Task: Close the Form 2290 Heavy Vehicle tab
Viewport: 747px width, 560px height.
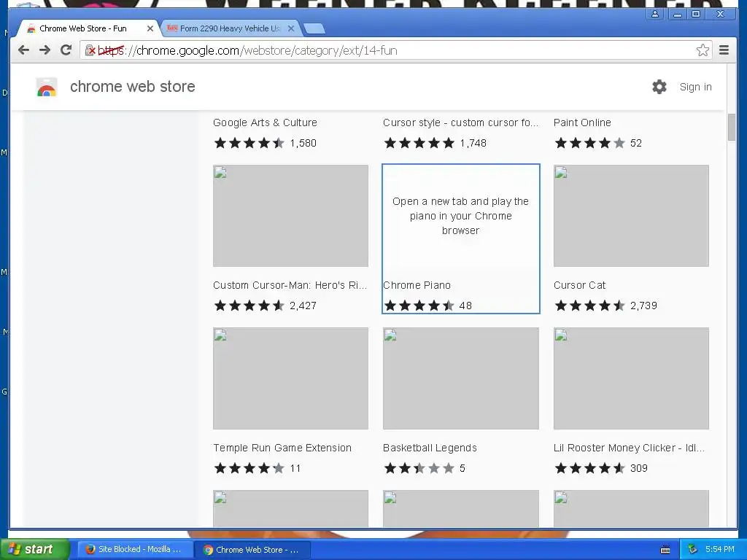Action: pyautogui.click(x=291, y=28)
